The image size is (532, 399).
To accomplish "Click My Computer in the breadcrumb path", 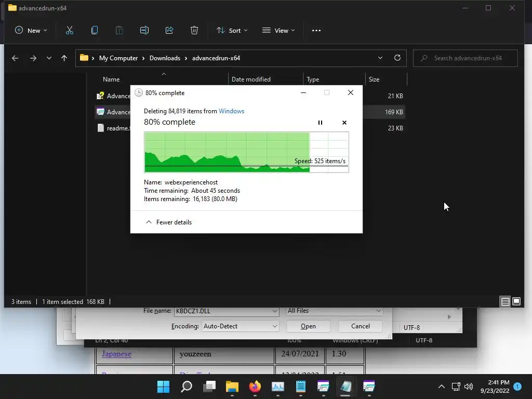I will 118,58.
